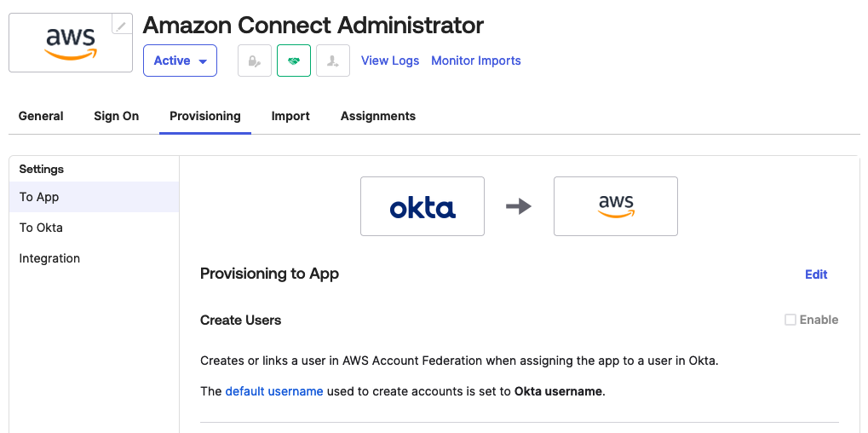The height and width of the screenshot is (433, 868).
Task: Click the user import arrow icon
Action: click(333, 61)
